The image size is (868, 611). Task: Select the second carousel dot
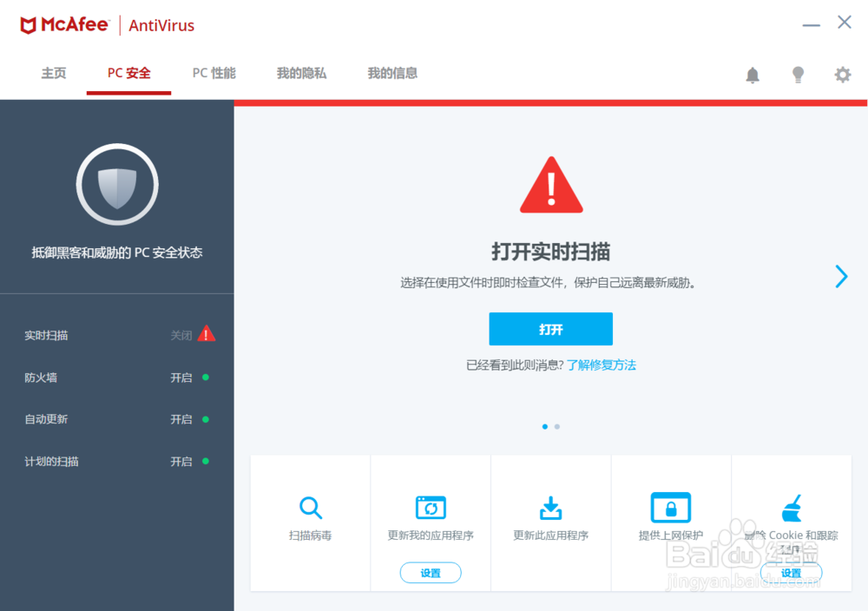click(x=557, y=426)
